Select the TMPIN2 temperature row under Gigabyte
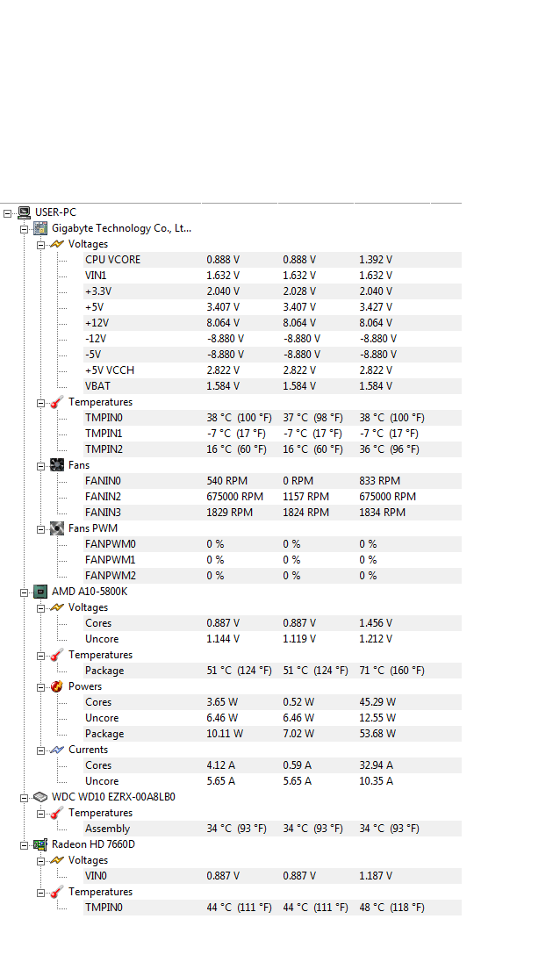This screenshot has width=560, height=962. pos(272,449)
